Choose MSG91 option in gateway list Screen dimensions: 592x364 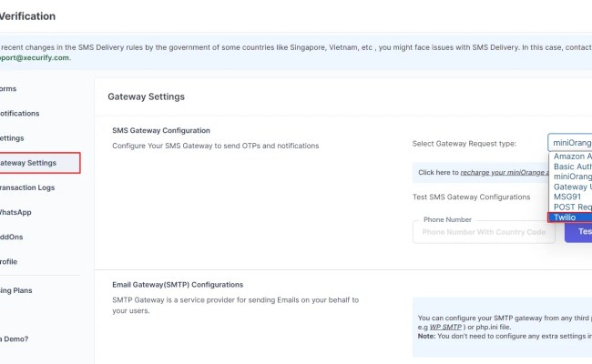[x=570, y=197]
